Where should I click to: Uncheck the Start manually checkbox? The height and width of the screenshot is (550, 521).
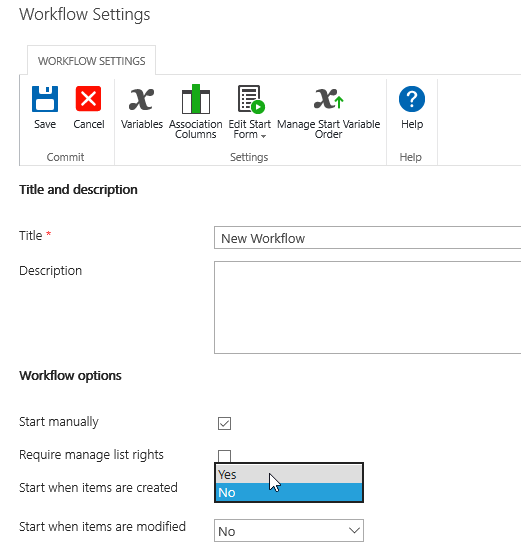(x=225, y=423)
